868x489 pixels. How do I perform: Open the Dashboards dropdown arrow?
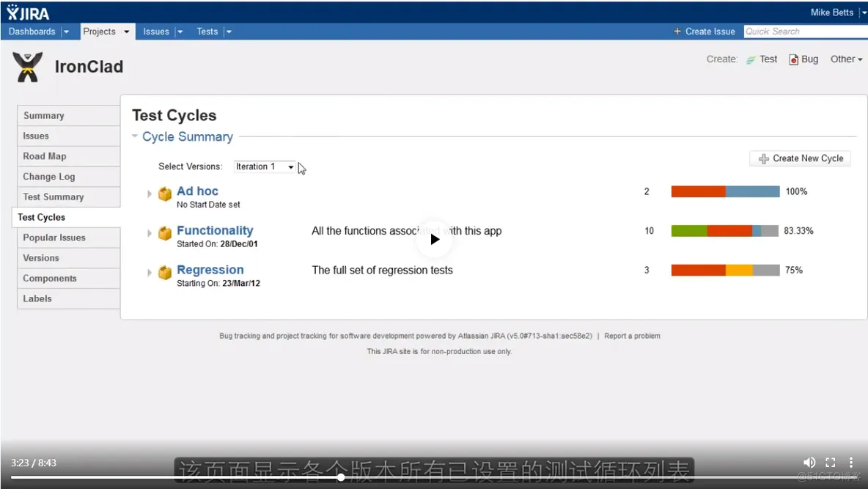pos(67,32)
